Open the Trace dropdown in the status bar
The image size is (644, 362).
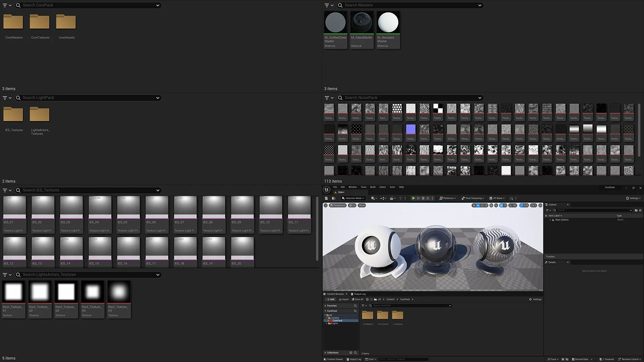click(553, 359)
